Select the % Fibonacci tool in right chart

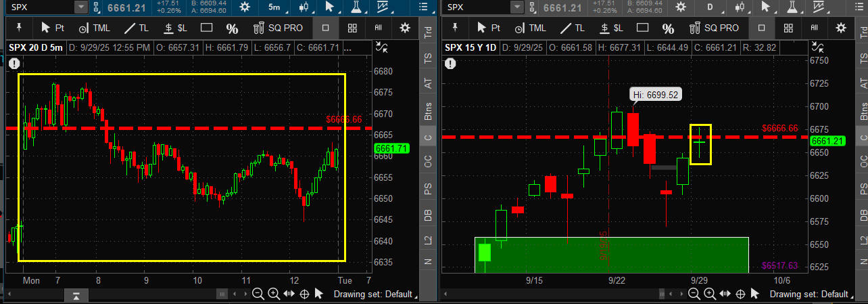668,28
